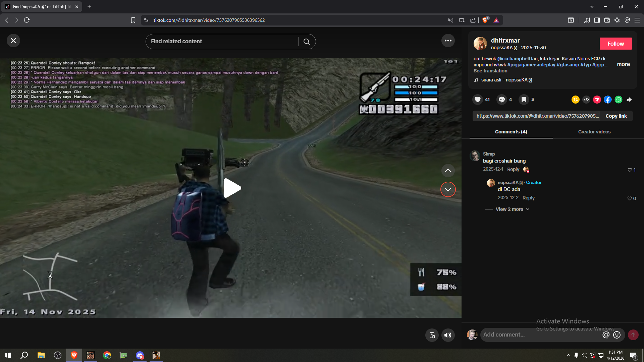Reply to the creator's 'di DC ada' comment
644x362 pixels.
529,198
